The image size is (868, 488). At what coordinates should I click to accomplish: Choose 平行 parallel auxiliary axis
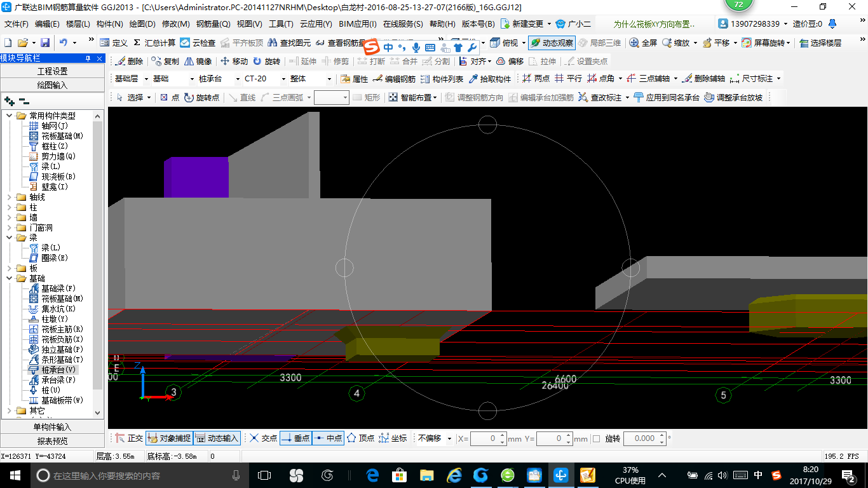568,79
